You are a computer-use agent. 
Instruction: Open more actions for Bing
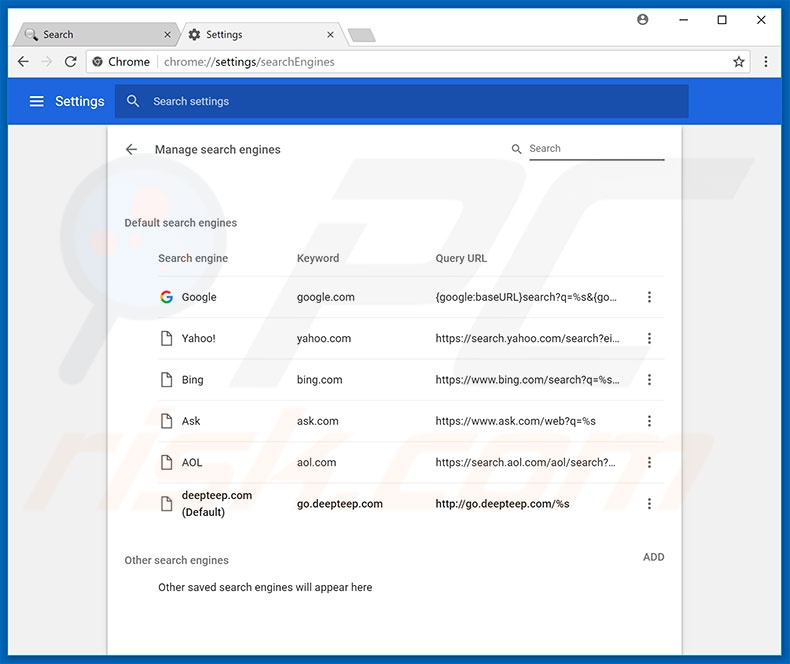pyautogui.click(x=649, y=379)
